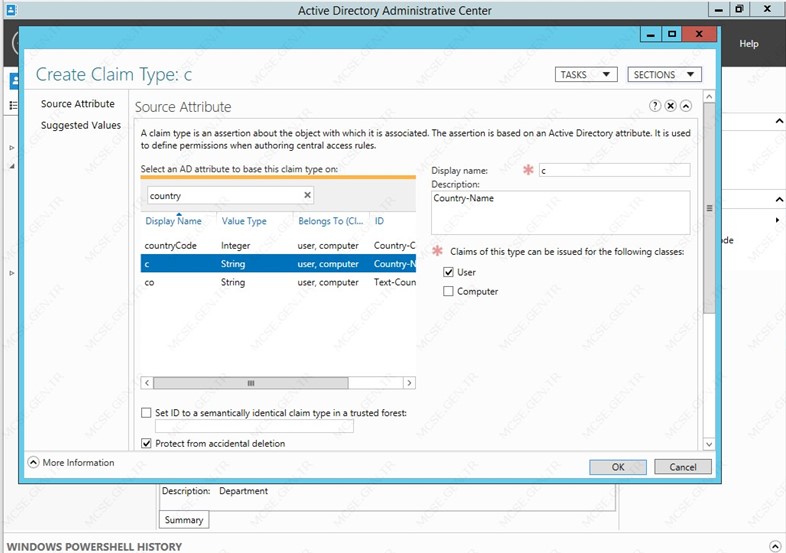Sort by Display Name column header

tap(173, 221)
